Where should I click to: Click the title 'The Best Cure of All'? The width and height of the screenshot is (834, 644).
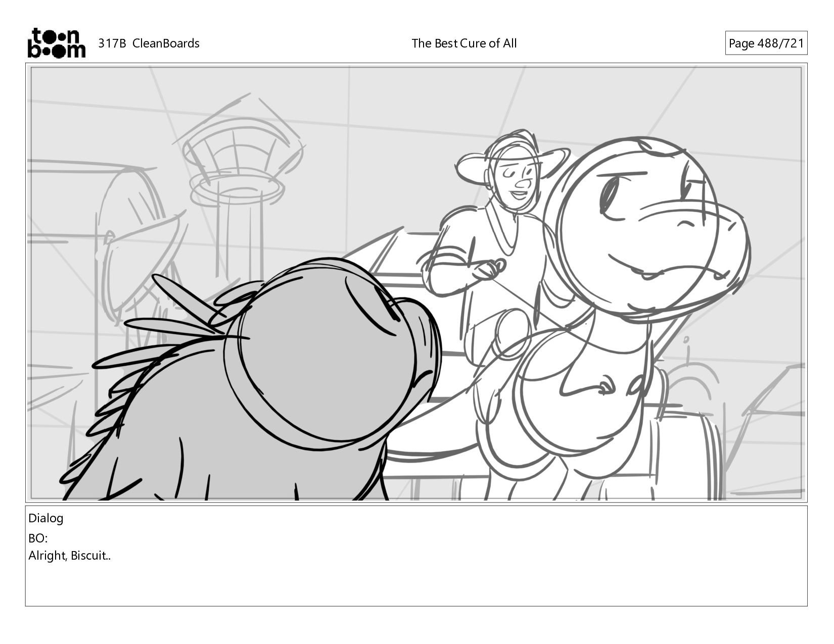(x=464, y=43)
